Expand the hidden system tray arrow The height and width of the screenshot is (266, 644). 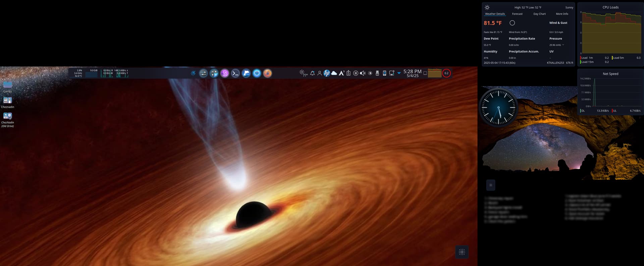click(x=399, y=73)
